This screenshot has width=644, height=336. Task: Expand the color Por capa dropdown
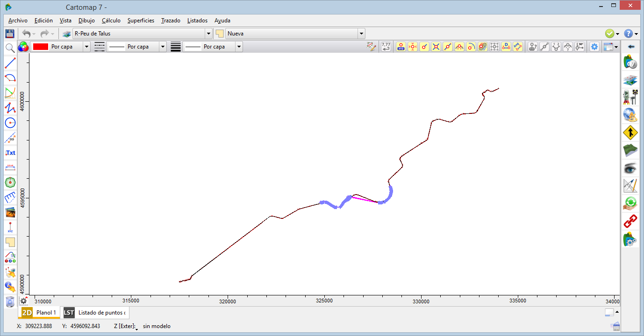point(86,47)
